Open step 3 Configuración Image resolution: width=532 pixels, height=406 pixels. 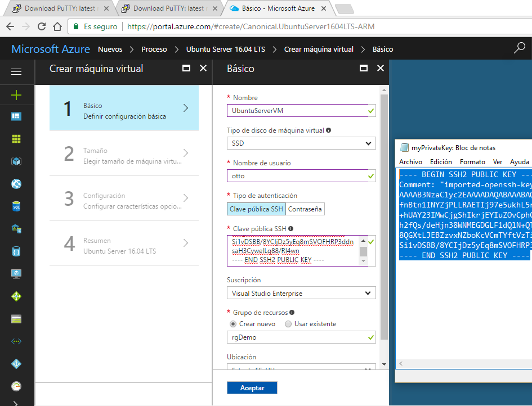click(x=124, y=198)
